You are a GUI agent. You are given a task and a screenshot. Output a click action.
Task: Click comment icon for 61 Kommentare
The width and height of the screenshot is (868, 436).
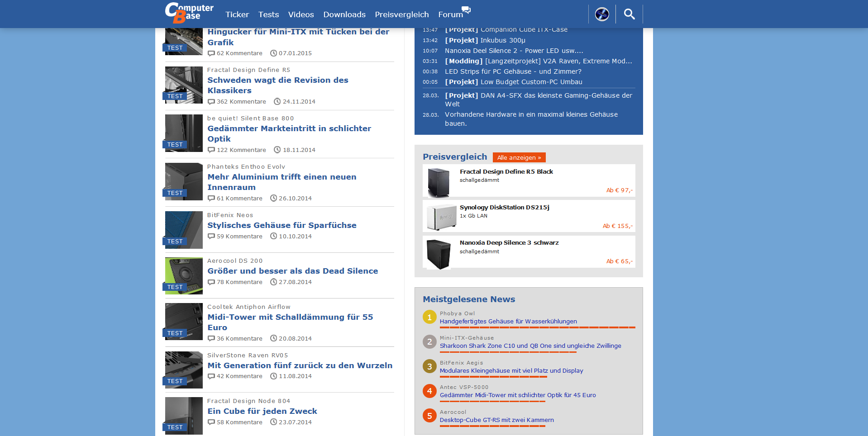pyautogui.click(x=211, y=199)
